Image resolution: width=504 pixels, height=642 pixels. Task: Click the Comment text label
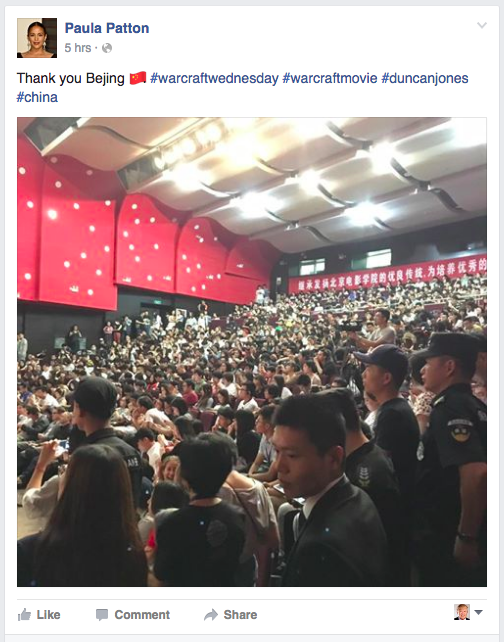pyautogui.click(x=142, y=615)
